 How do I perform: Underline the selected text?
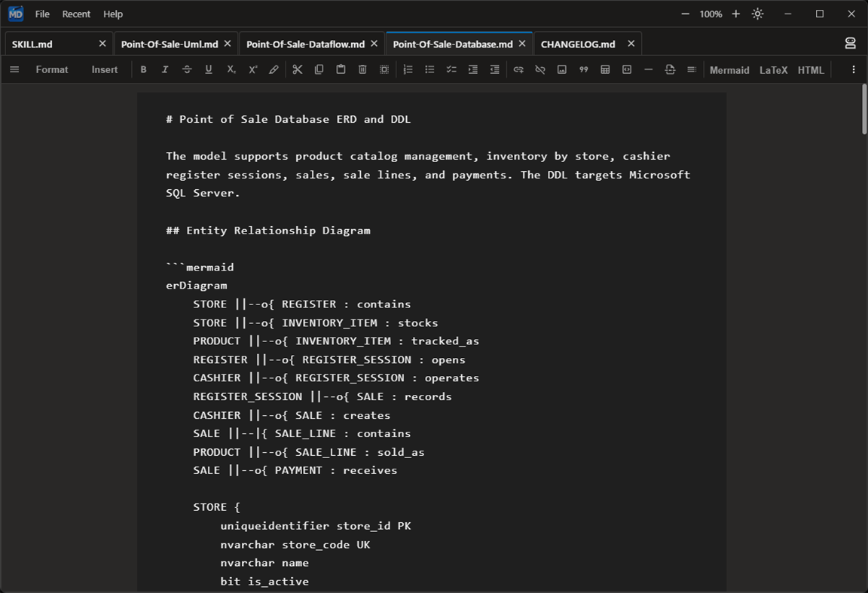(x=209, y=70)
